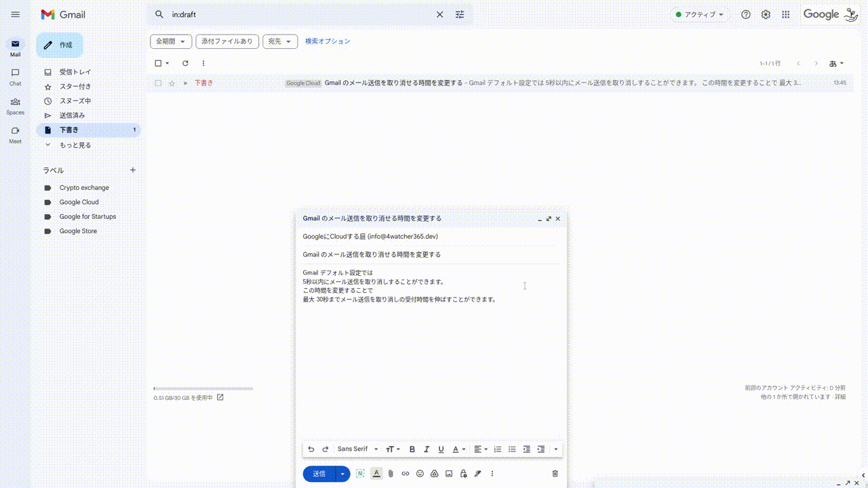Expand more formatting options arrow
The image size is (868, 488).
[x=556, y=449]
